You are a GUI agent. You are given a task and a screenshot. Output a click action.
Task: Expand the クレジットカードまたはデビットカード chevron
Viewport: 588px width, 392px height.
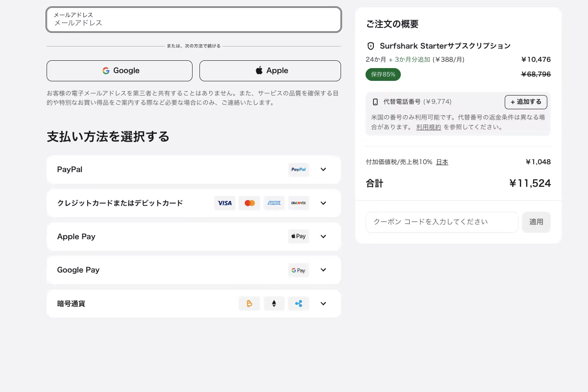coord(323,203)
